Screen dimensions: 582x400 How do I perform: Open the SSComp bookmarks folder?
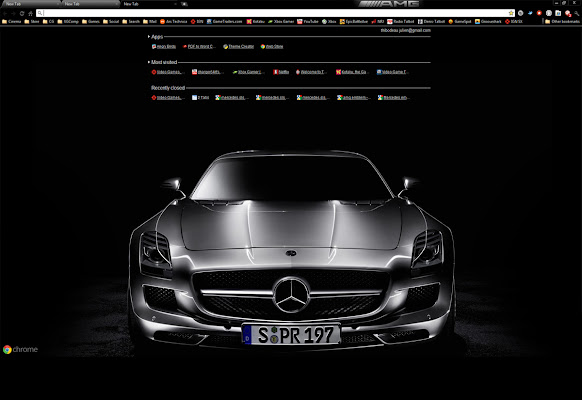tap(68, 22)
